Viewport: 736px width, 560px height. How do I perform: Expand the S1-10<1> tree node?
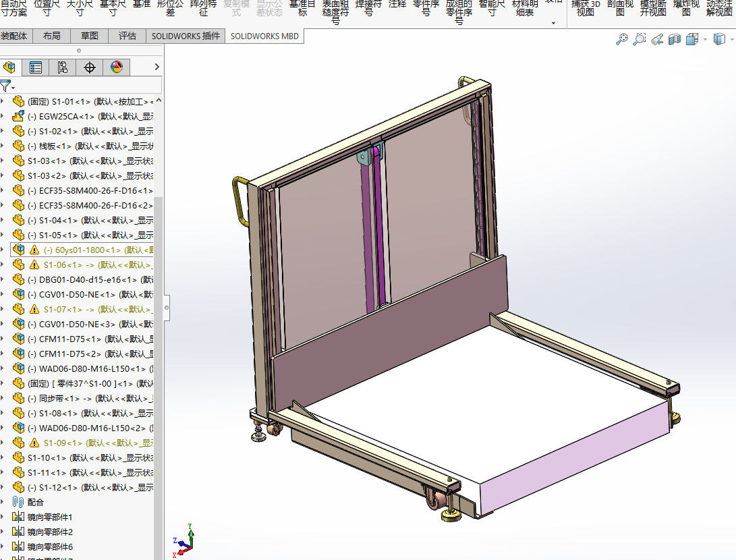pos(2,457)
